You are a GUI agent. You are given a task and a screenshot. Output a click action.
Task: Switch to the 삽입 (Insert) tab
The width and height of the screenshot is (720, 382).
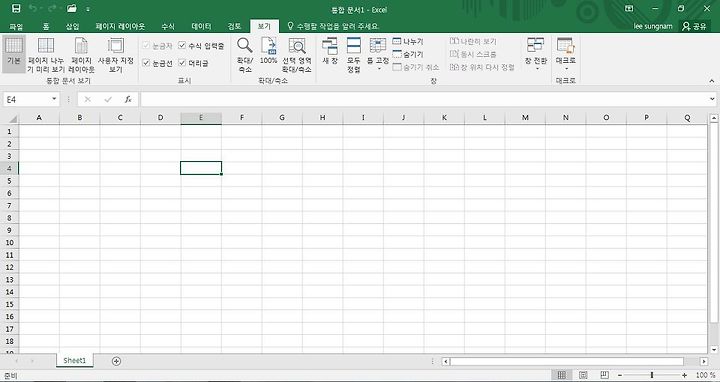click(x=72, y=26)
